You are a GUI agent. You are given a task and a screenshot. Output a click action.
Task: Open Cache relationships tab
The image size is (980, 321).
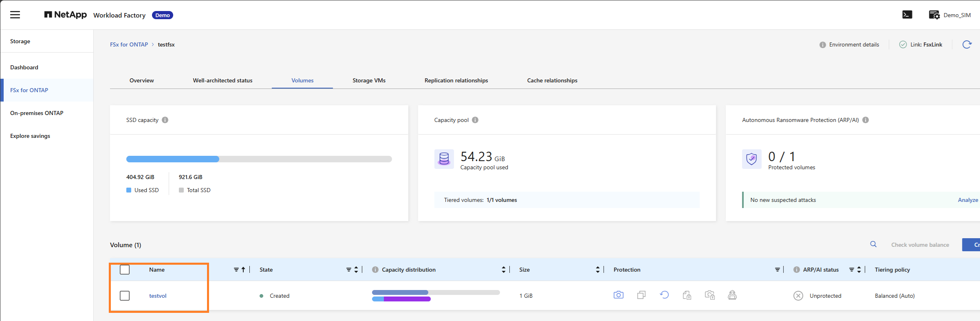point(552,80)
